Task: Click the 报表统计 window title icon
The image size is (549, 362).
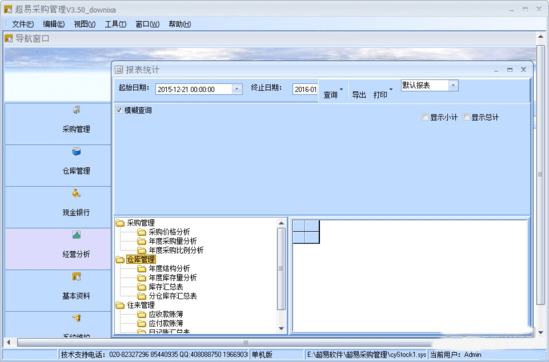Action: pyautogui.click(x=119, y=70)
